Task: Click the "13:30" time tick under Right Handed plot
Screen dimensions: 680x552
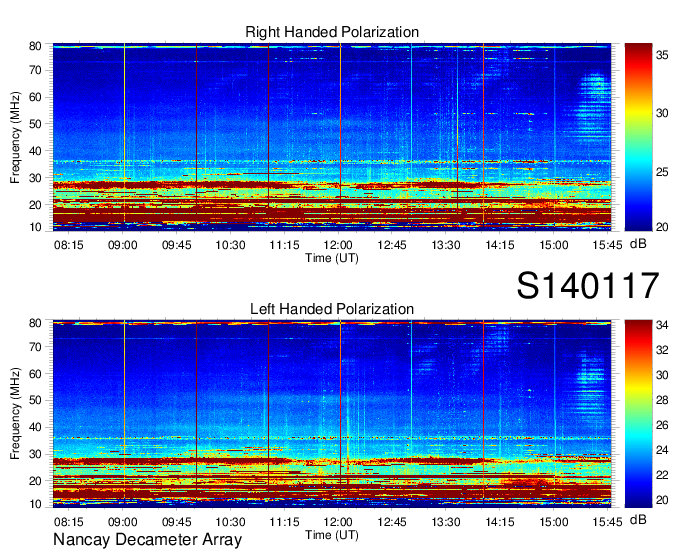Action: 446,245
